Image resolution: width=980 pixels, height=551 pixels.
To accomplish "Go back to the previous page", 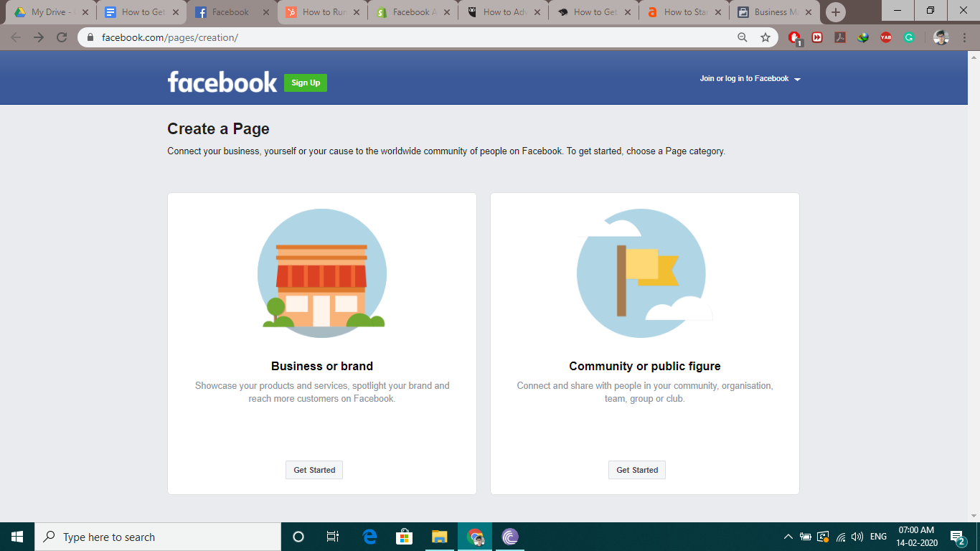I will (16, 37).
